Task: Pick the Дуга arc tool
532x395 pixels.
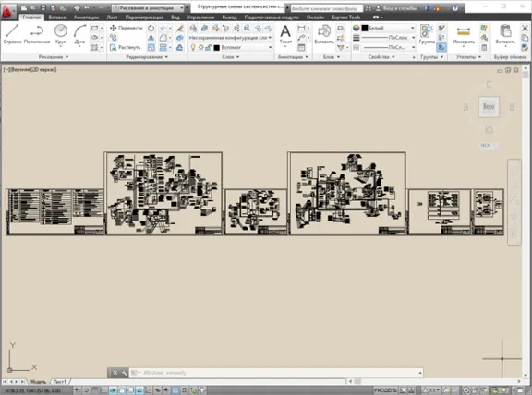Action: 79,34
